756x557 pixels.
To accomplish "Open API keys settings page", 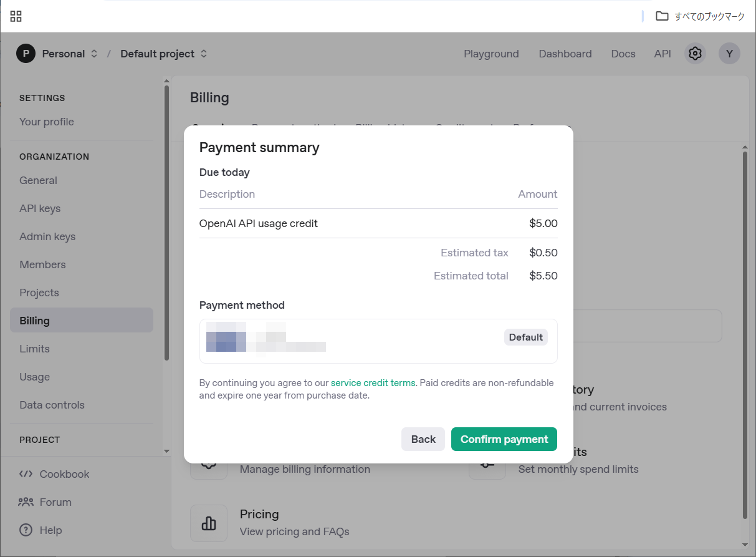I will tap(40, 208).
